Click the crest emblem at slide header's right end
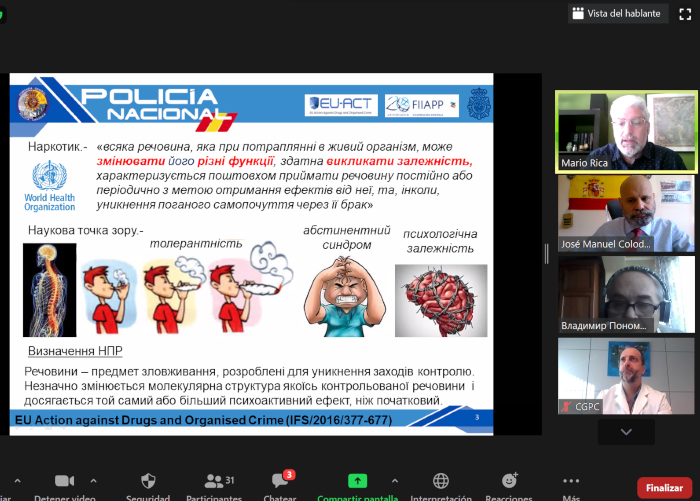 pos(479,104)
